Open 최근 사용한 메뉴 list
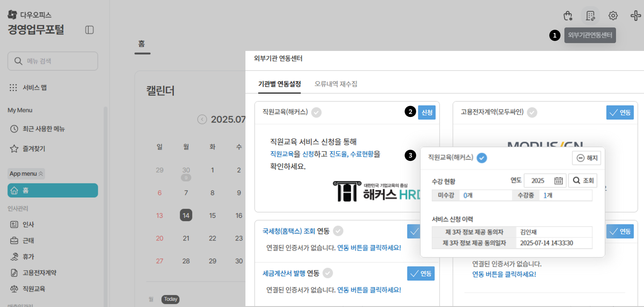This screenshot has width=644, height=307. [43, 129]
